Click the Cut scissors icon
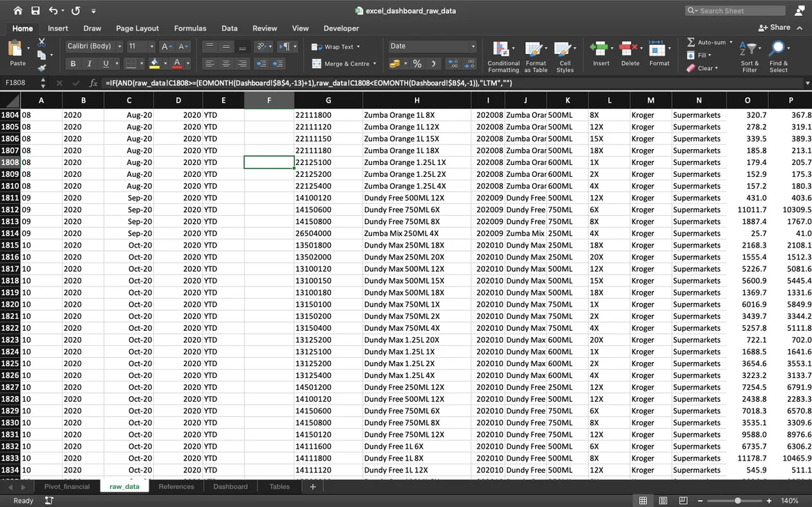The height and width of the screenshot is (507, 812). (42, 43)
